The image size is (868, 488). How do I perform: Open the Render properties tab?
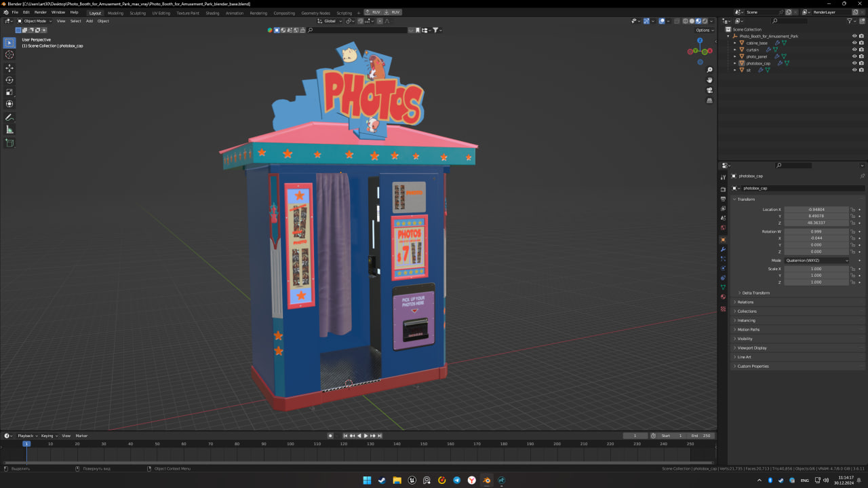(723, 189)
